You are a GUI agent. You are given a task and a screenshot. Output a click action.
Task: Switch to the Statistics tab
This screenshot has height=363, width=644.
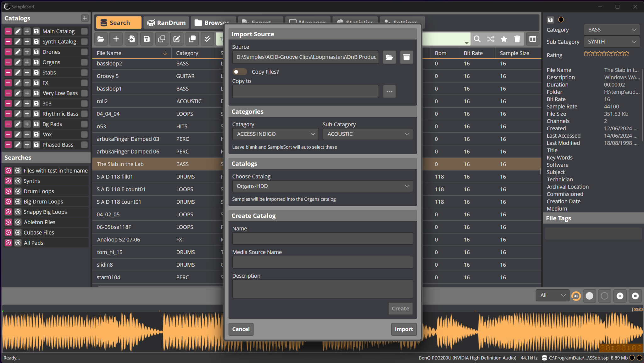pyautogui.click(x=355, y=22)
